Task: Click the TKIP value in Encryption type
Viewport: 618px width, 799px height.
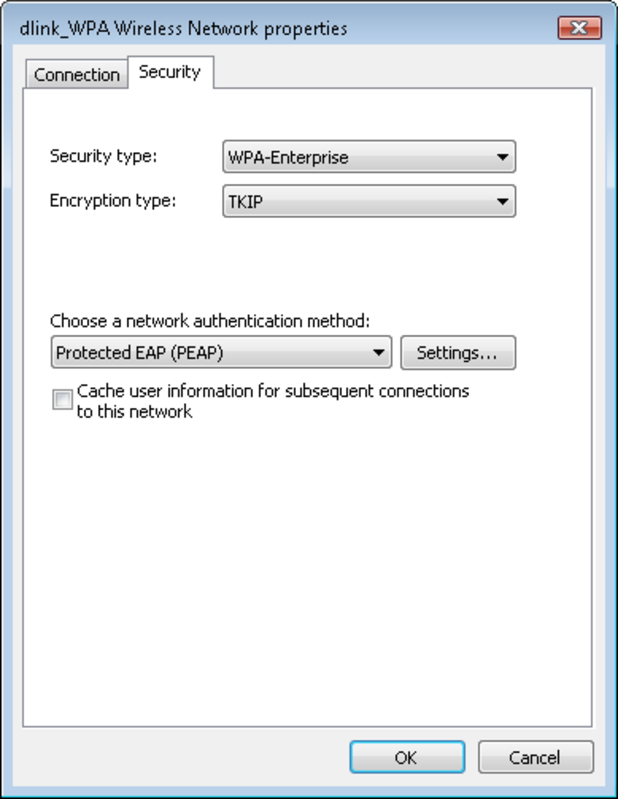Action: (244, 202)
